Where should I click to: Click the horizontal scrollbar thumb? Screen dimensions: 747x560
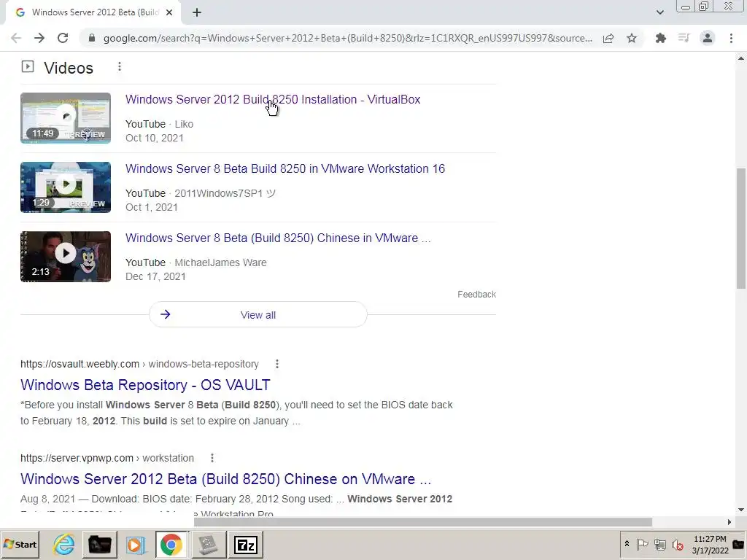[x=422, y=522]
